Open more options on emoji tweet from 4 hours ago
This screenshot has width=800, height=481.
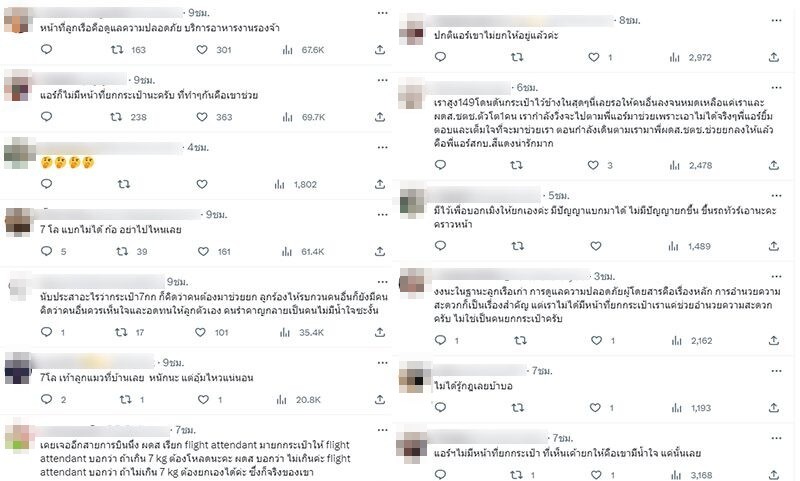point(383,147)
